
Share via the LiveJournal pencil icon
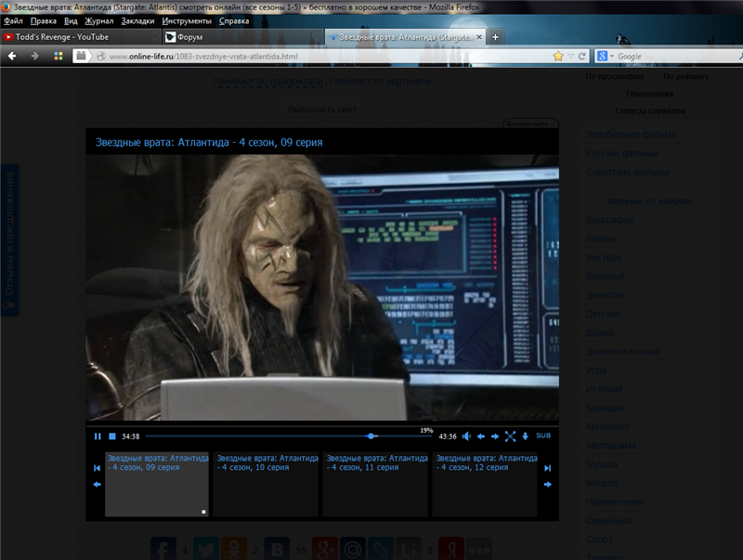381,549
